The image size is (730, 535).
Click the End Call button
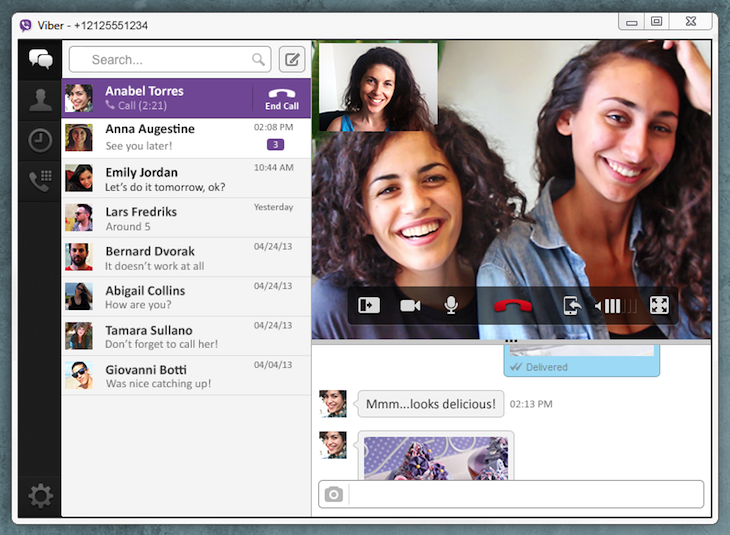pos(281,98)
